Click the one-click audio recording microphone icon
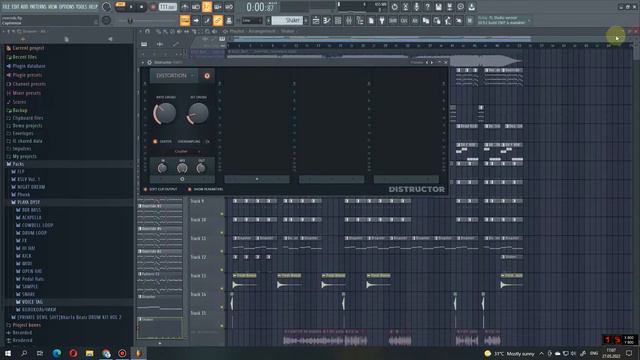Viewport: 640px width, 360px height. coord(416,7)
